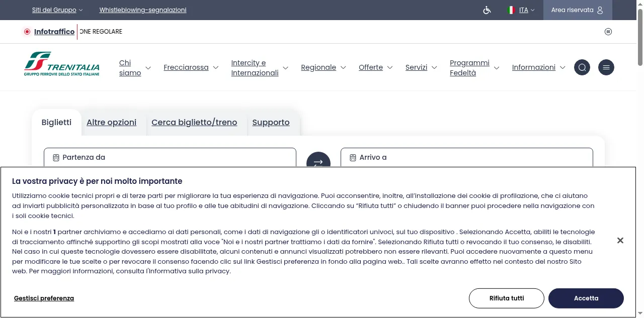
Task: Open the Servizi menu
Action: (416, 67)
